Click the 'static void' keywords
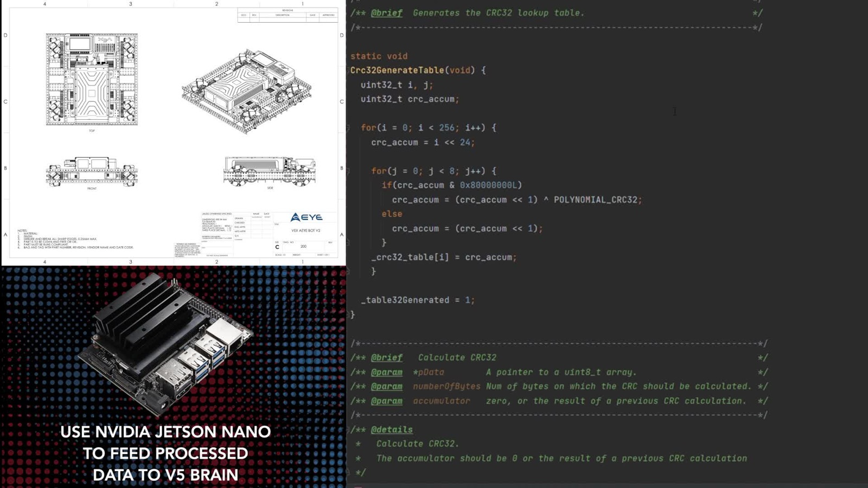868x488 pixels. point(379,56)
